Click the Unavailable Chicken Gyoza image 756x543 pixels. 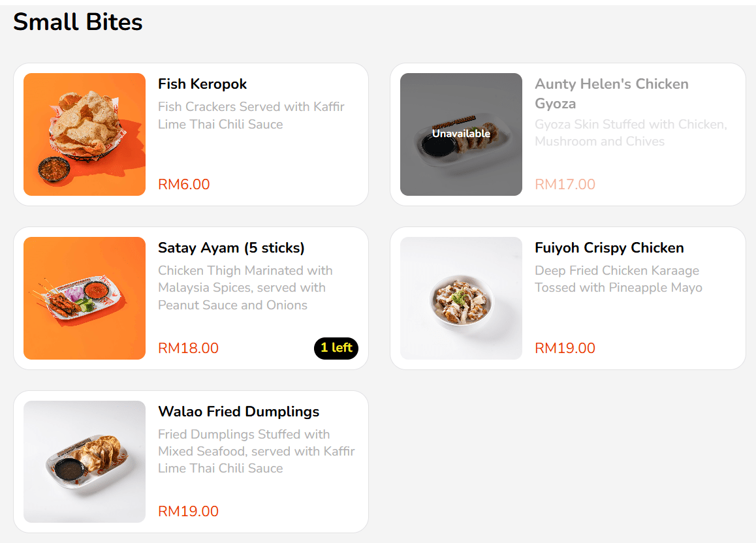461,134
